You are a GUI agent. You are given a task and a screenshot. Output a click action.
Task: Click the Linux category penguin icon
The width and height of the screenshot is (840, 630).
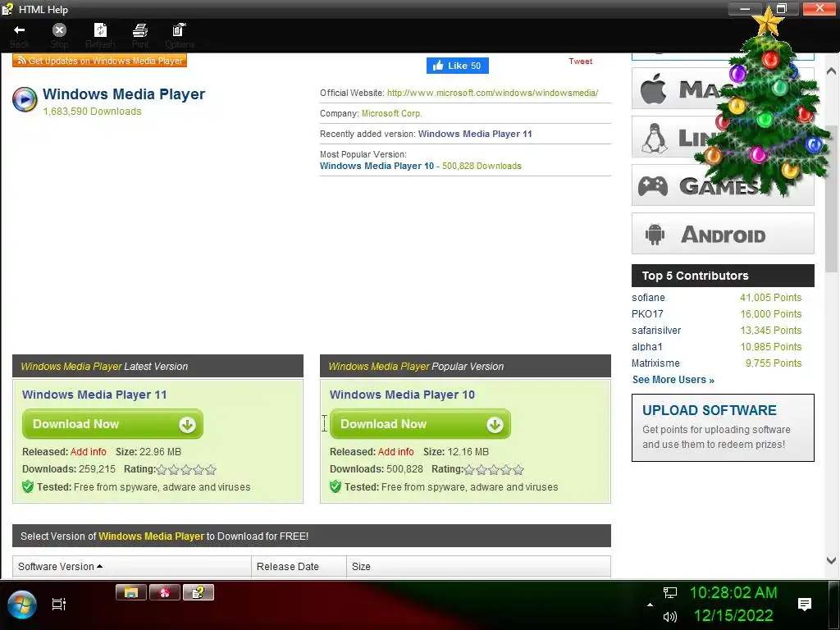(x=655, y=138)
